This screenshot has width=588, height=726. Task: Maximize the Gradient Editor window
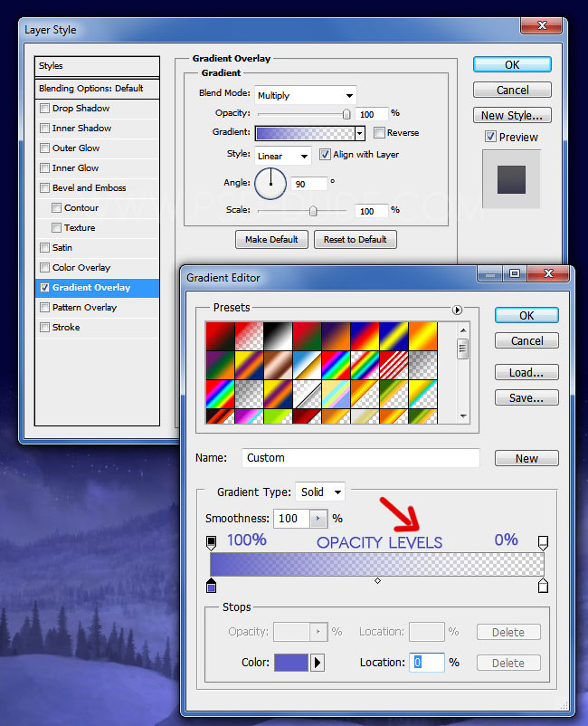coord(515,273)
